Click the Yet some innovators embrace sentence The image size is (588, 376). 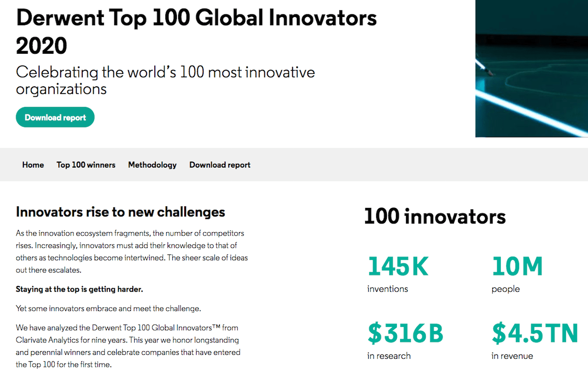(108, 309)
